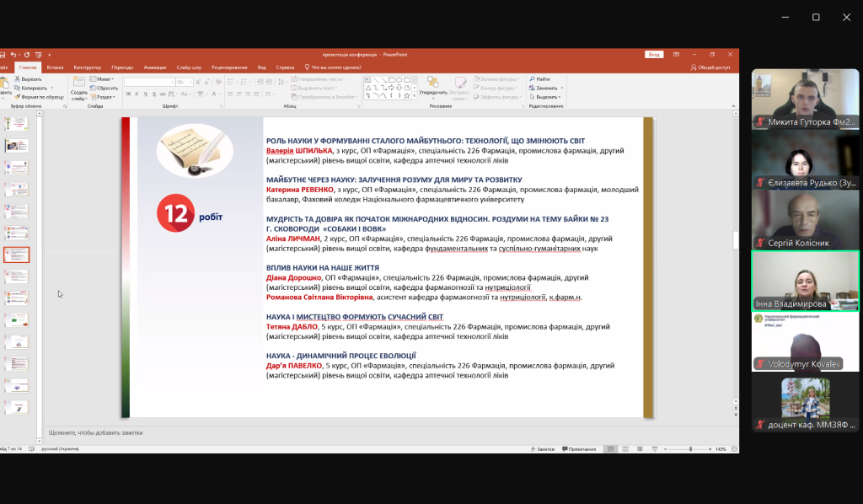Image resolution: width=863 pixels, height=504 pixels.
Task: Switch to slide sorter view in status bar
Action: click(x=625, y=449)
